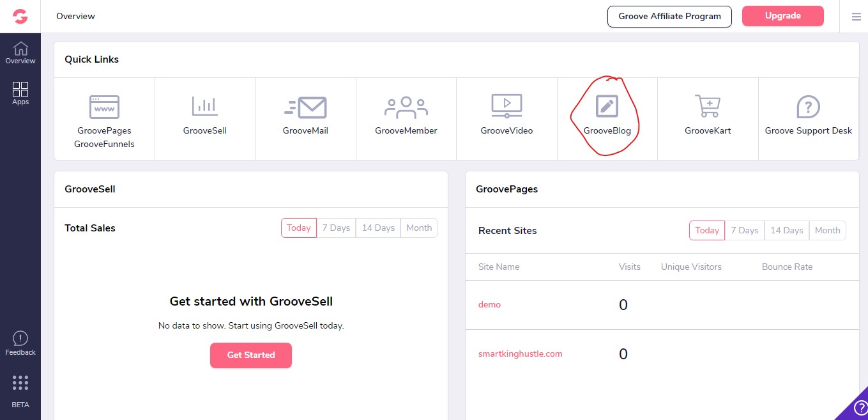Click the Bounce Rate column header
The height and width of the screenshot is (420, 868).
coord(787,267)
